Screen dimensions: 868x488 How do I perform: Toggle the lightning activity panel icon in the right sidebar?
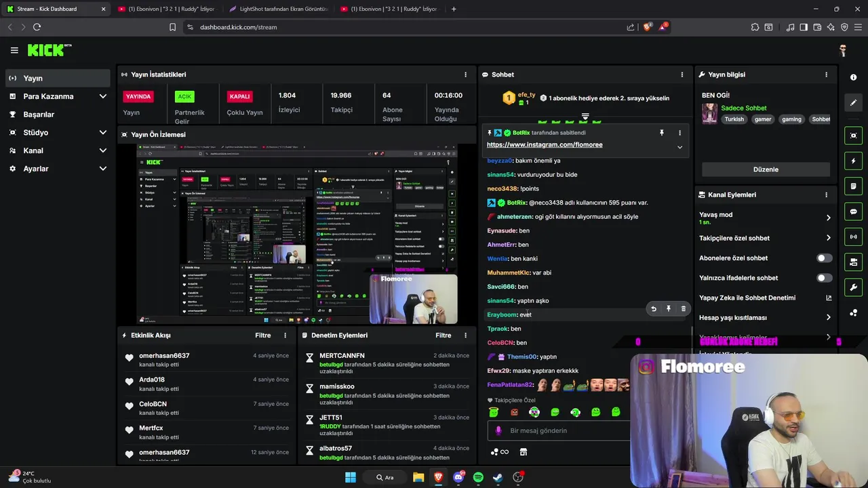coord(853,161)
